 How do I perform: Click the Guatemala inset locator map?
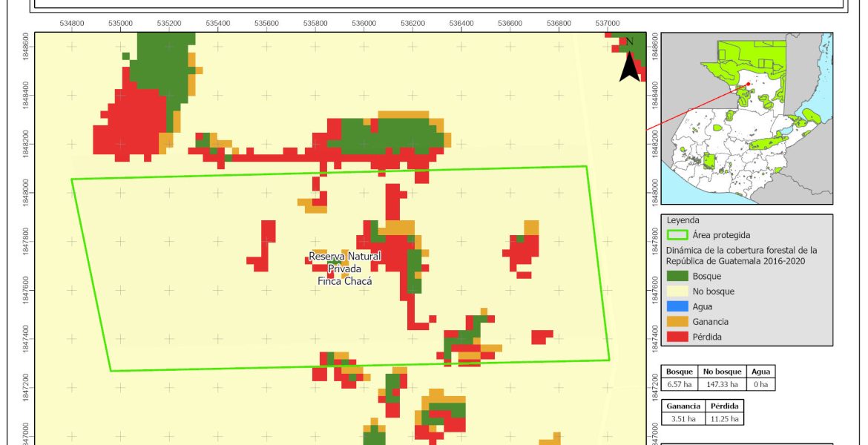pyautogui.click(x=746, y=119)
